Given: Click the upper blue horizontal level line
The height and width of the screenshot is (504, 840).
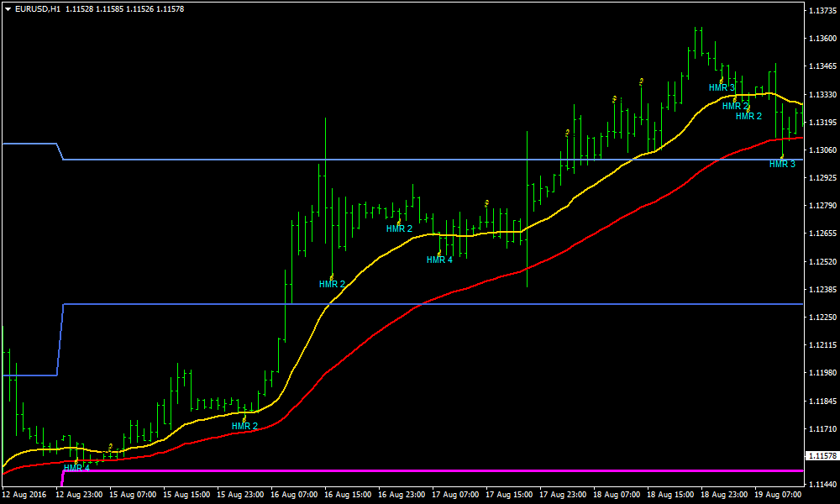Looking at the screenshot, I should click(420, 160).
